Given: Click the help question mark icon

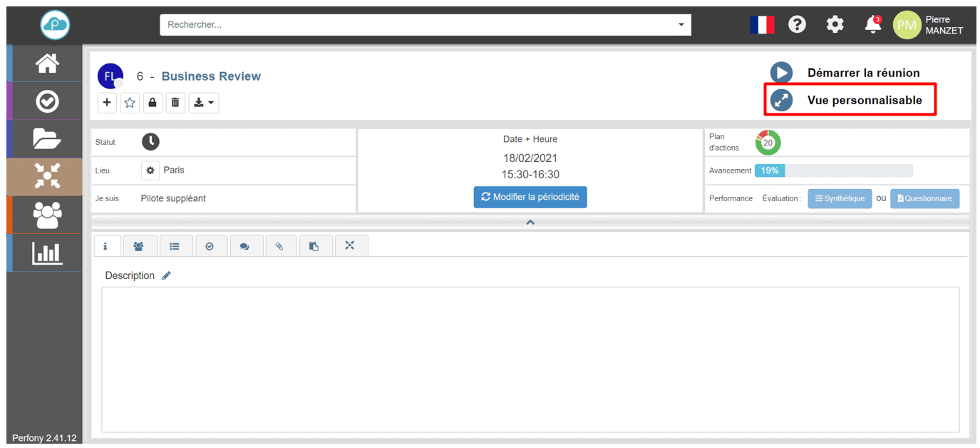Looking at the screenshot, I should tap(797, 25).
